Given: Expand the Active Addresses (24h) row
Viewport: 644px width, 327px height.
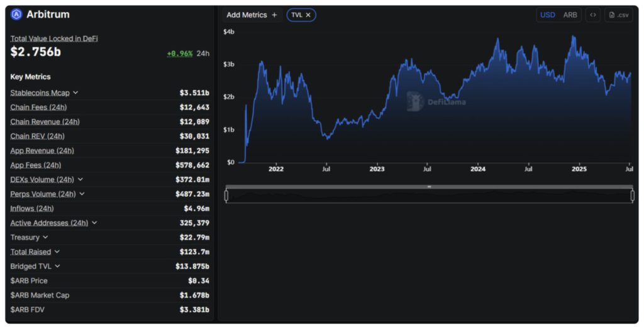Looking at the screenshot, I should point(94,223).
